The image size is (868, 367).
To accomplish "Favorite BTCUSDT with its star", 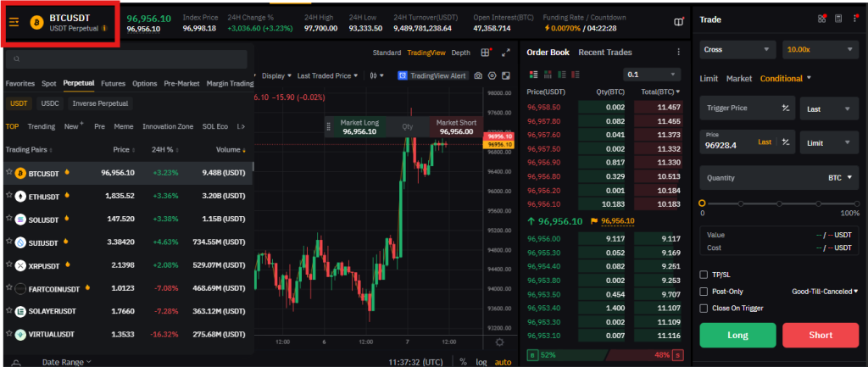I will [x=8, y=172].
